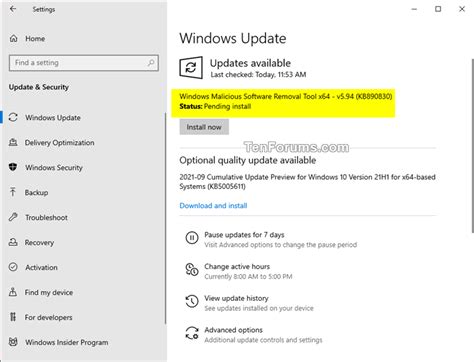Go to For developers page

tap(48, 317)
